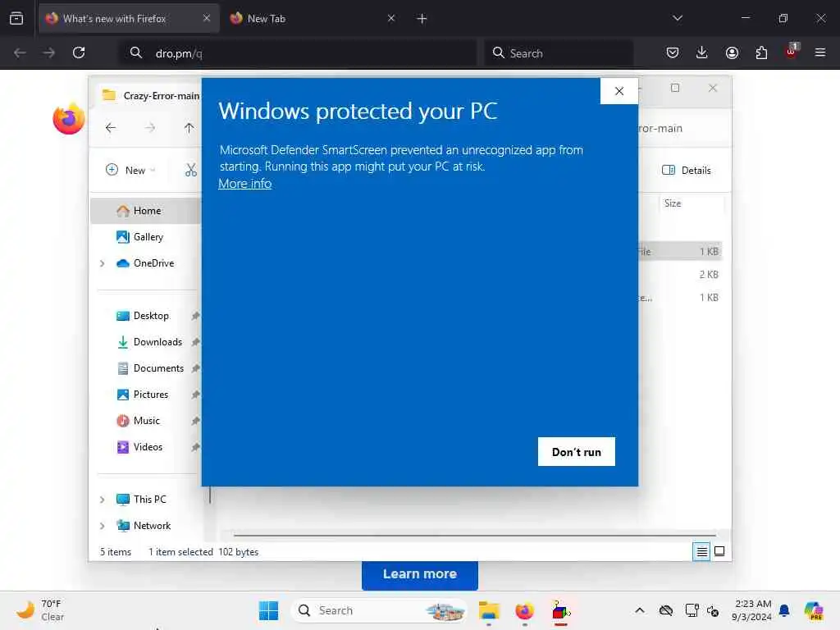This screenshot has width=840, height=630.
Task: Click OneDrive cloud tray icon
Action: (666, 610)
